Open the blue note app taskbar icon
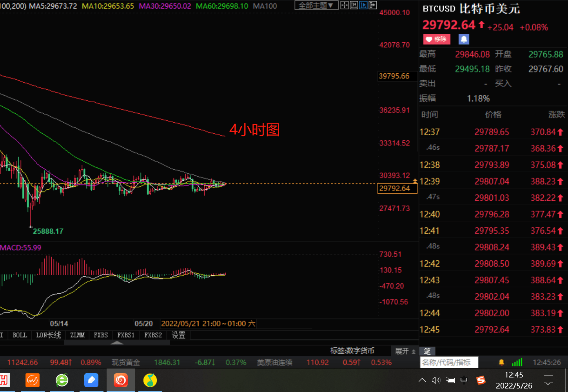The image size is (568, 392). (91, 380)
